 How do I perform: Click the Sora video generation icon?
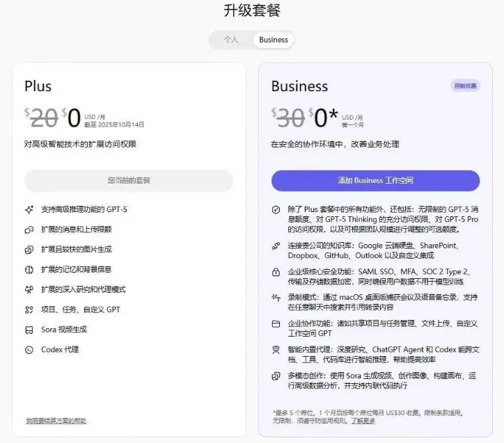pyautogui.click(x=29, y=330)
